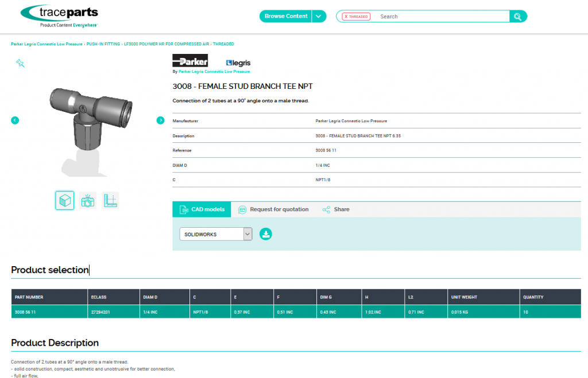The width and height of the screenshot is (588, 378).
Task: Select the dimension drawing view thumbnail
Action: [110, 200]
